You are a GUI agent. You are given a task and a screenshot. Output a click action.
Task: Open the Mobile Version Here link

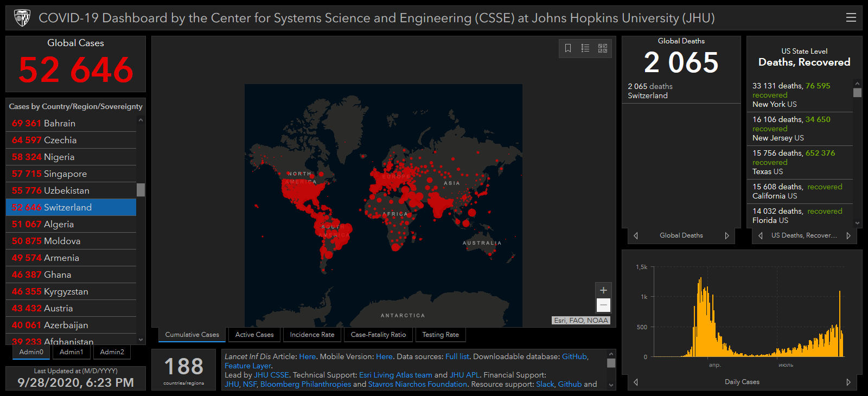point(384,356)
